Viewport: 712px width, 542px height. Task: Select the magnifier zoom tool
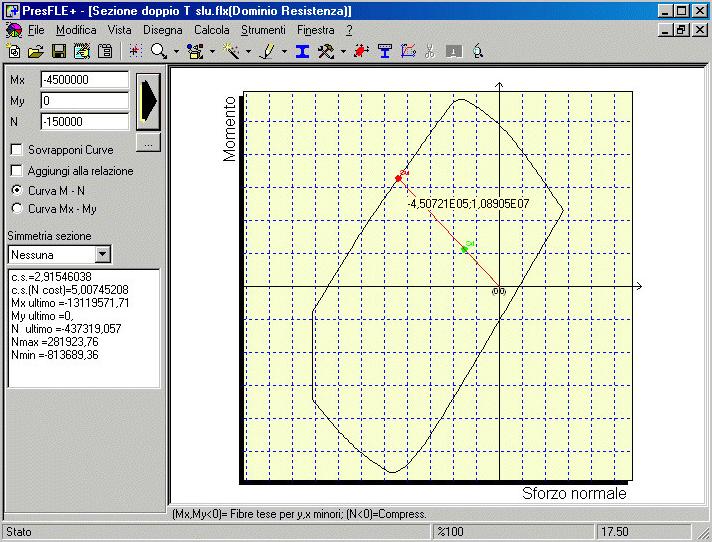coord(158,51)
